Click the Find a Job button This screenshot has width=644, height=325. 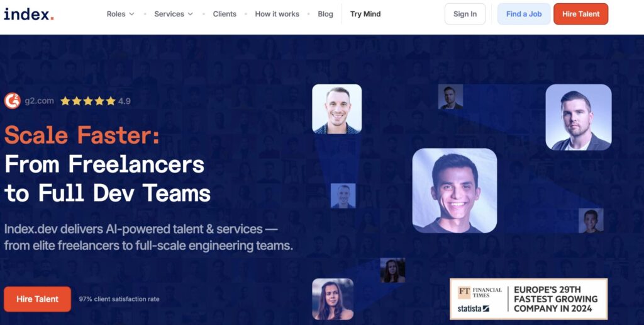click(524, 14)
